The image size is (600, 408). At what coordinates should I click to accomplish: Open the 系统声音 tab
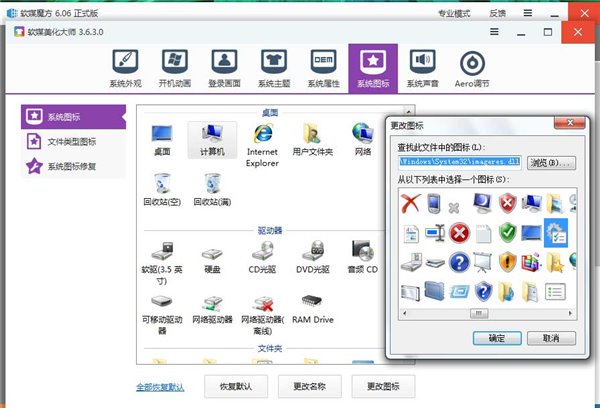click(x=422, y=69)
